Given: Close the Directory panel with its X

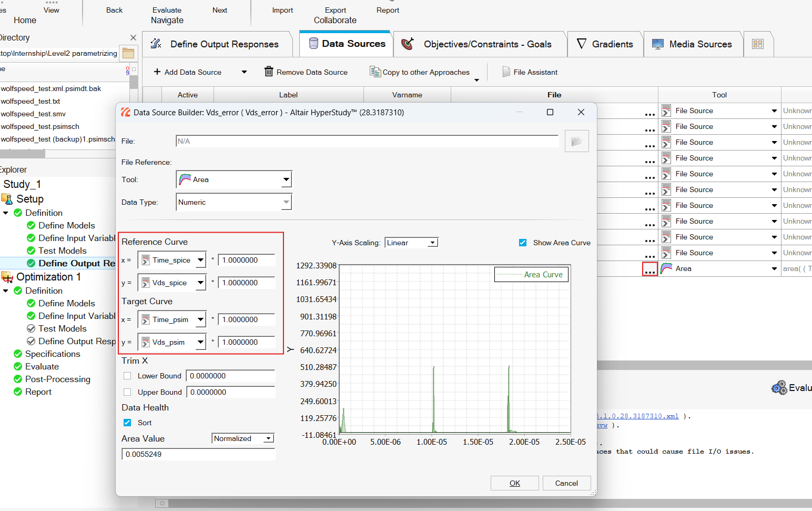Looking at the screenshot, I should (x=133, y=37).
